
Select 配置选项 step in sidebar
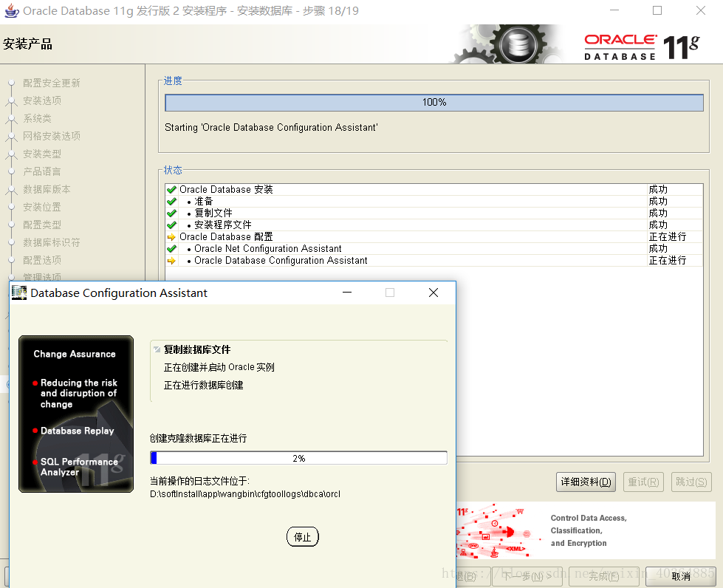[42, 260]
